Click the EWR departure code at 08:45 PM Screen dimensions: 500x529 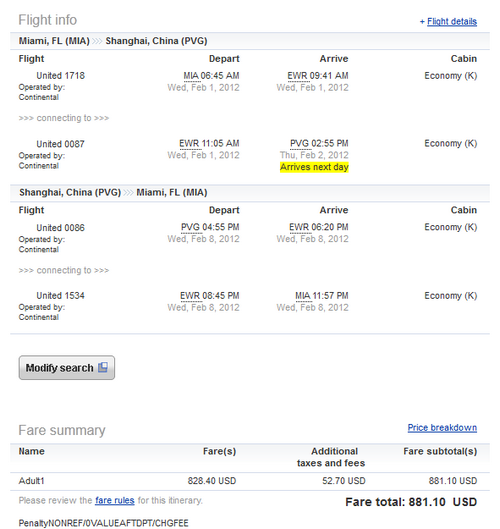click(190, 296)
